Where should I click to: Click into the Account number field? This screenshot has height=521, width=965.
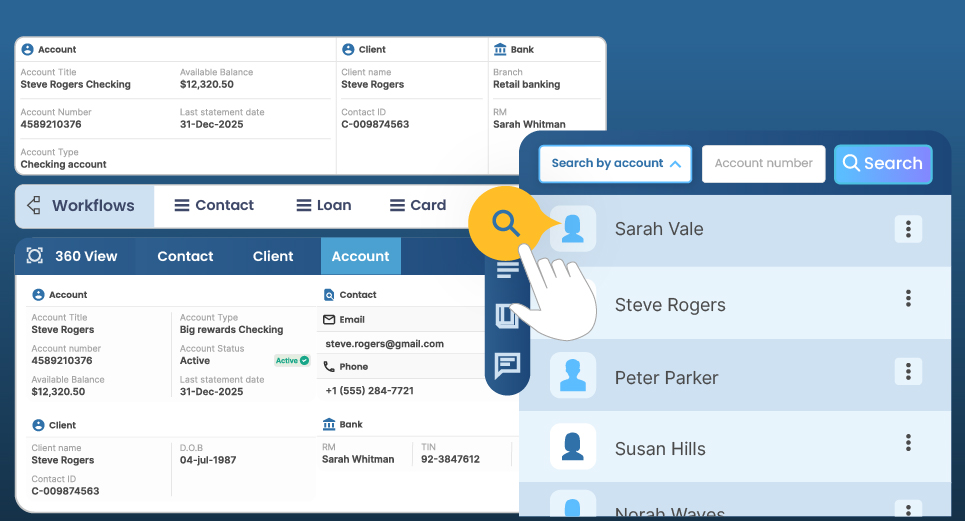click(764, 164)
